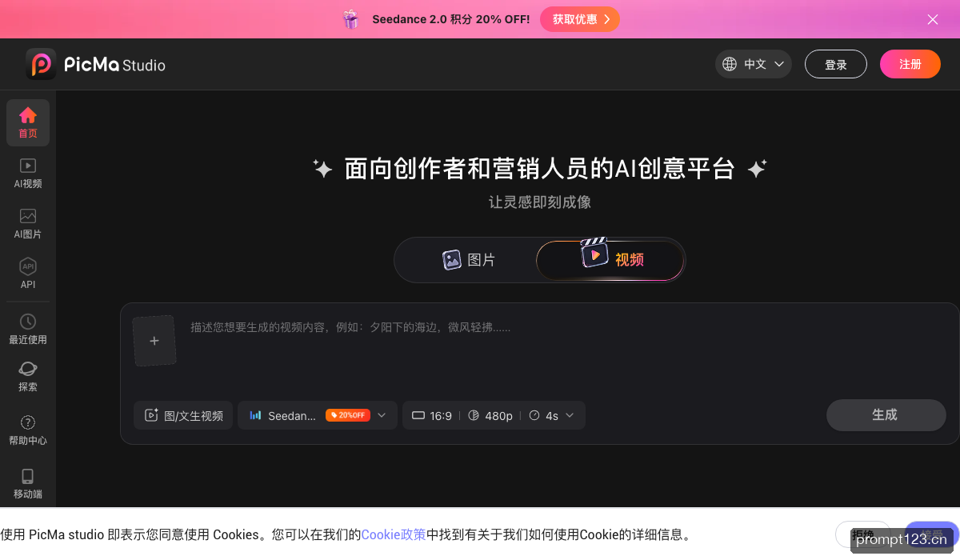Add a reference image with the plus tile

(x=154, y=341)
